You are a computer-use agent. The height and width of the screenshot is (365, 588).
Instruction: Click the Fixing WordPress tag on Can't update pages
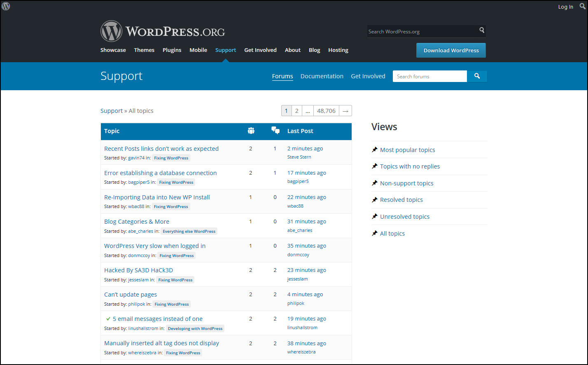(x=172, y=304)
